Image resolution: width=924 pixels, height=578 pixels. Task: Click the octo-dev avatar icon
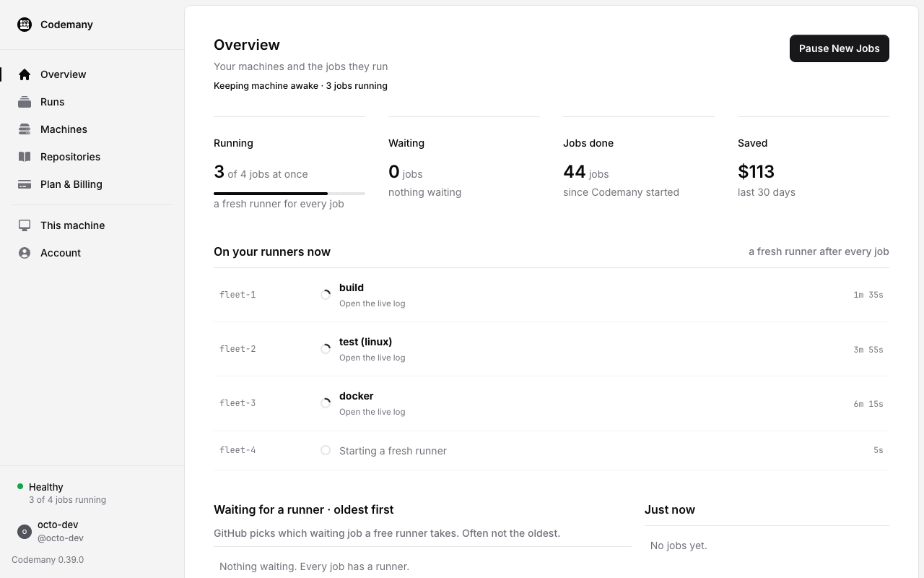[x=25, y=532]
